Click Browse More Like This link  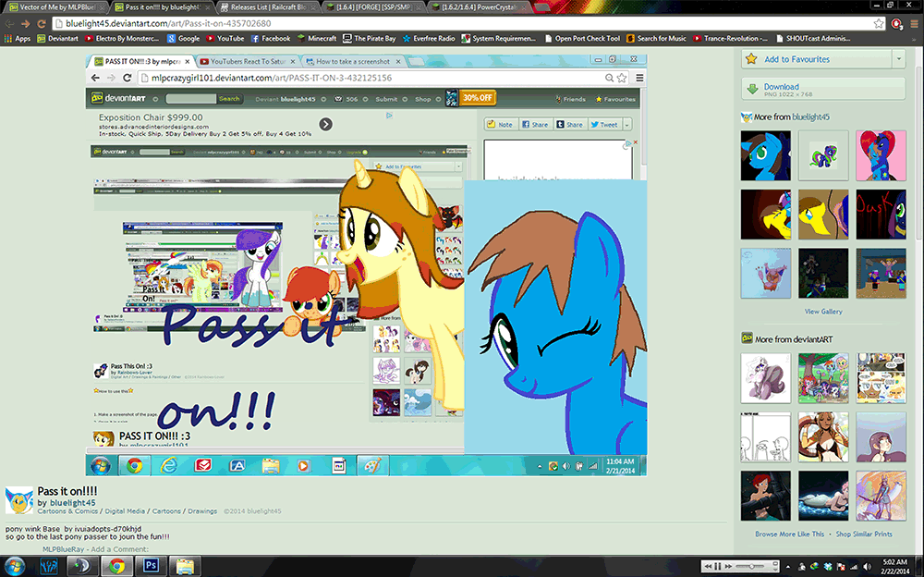point(790,534)
